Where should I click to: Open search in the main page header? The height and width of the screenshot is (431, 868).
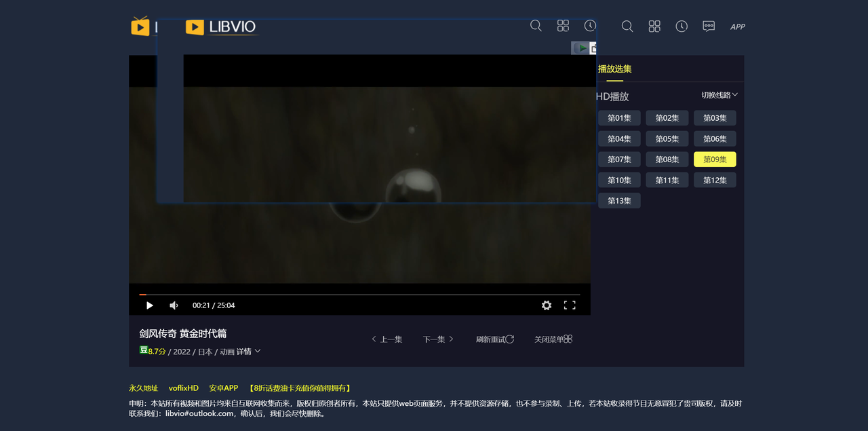pos(627,26)
